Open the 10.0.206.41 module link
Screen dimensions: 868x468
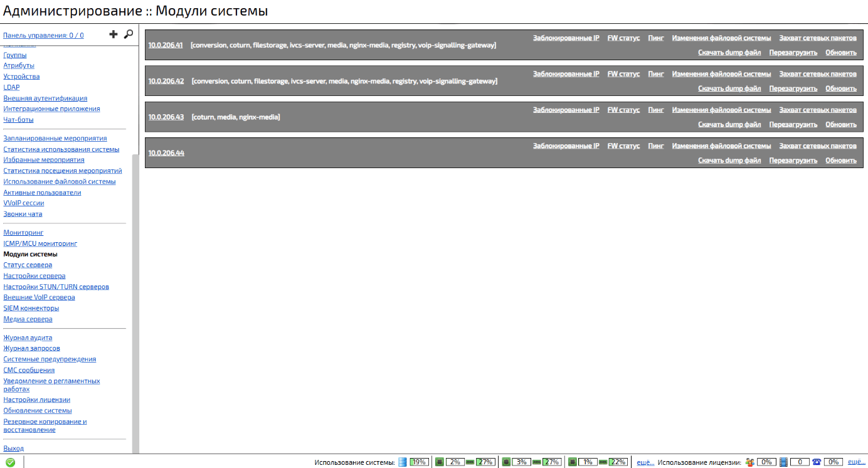coord(166,45)
